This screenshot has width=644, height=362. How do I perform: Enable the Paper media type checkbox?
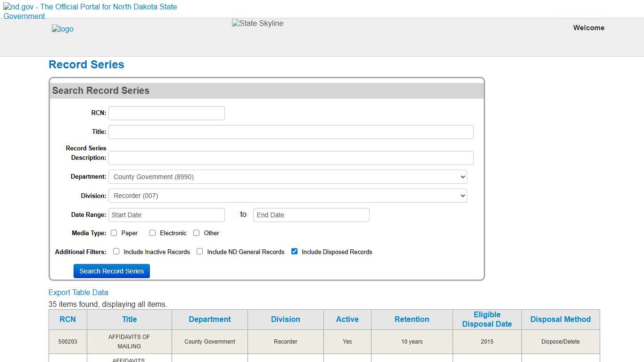click(114, 232)
